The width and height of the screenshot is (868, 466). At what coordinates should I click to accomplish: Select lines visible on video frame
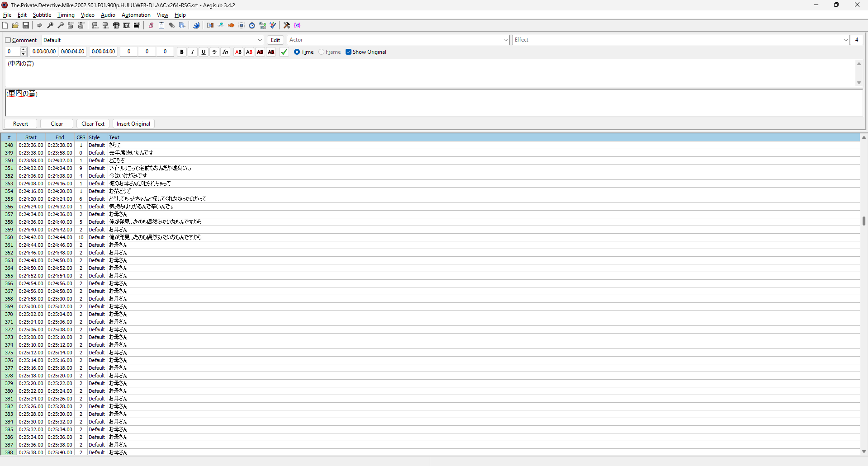point(116,25)
